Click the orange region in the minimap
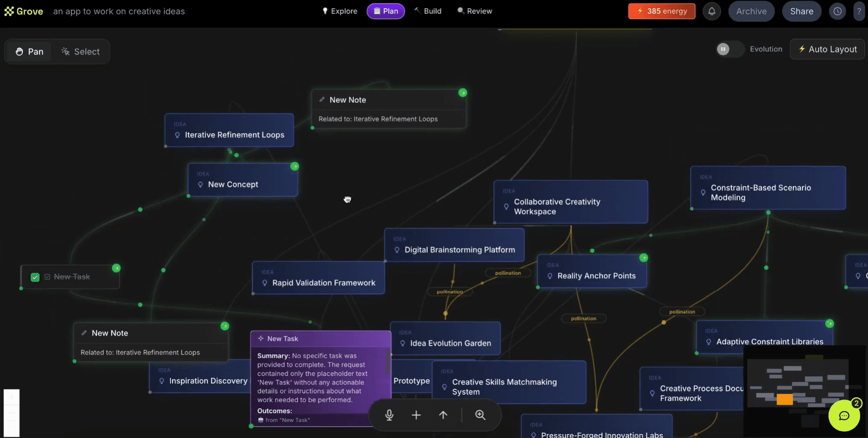Screen dimensions: 868x438 (x=784, y=400)
